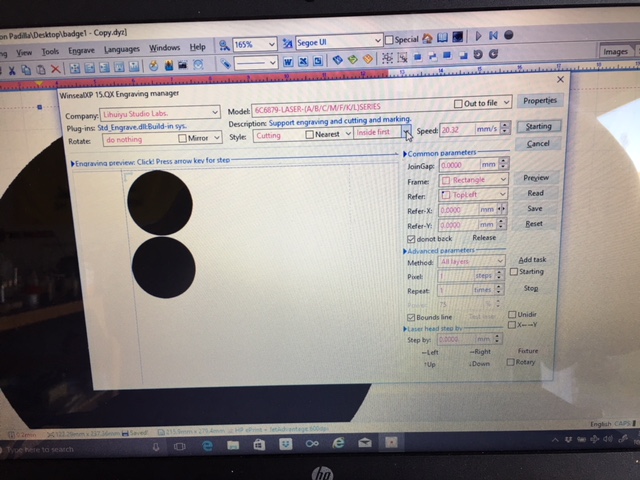Viewport: 640px width, 480px height.
Task: Enable the X←→Y checkbox
Action: coord(511,325)
